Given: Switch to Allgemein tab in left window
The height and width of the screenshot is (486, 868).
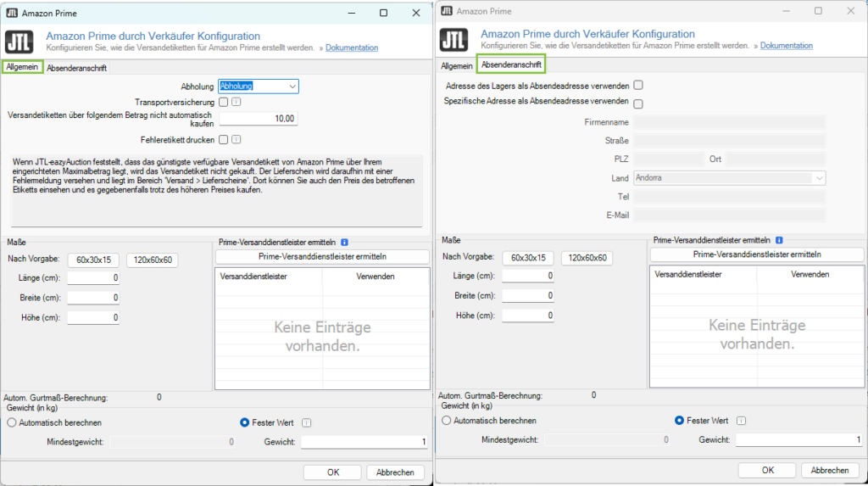Looking at the screenshot, I should 22,67.
